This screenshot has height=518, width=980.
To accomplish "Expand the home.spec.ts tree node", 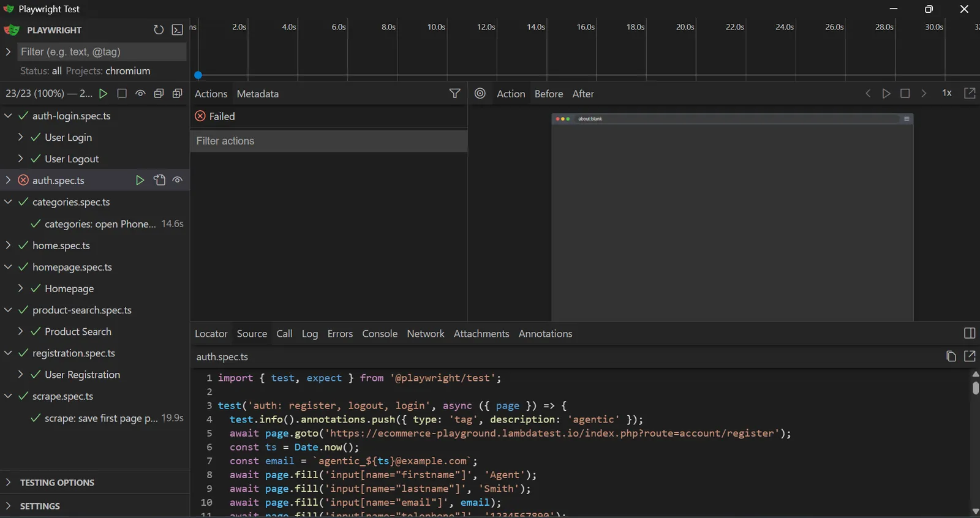I will tap(8, 246).
